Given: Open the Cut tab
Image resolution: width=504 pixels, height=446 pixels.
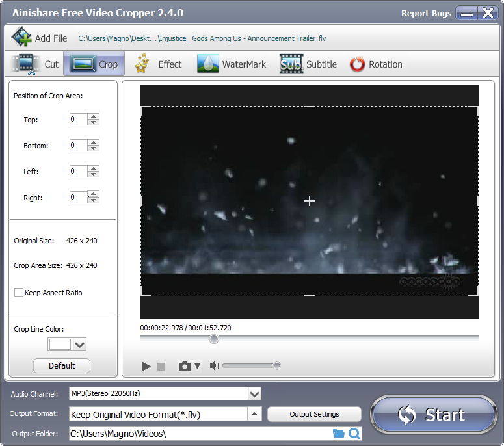Looking at the screenshot, I should click(x=34, y=64).
